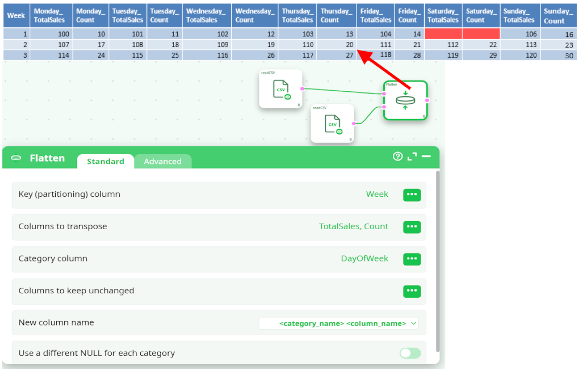Switch to the Advanced tab
The height and width of the screenshot is (380, 588).
click(162, 161)
